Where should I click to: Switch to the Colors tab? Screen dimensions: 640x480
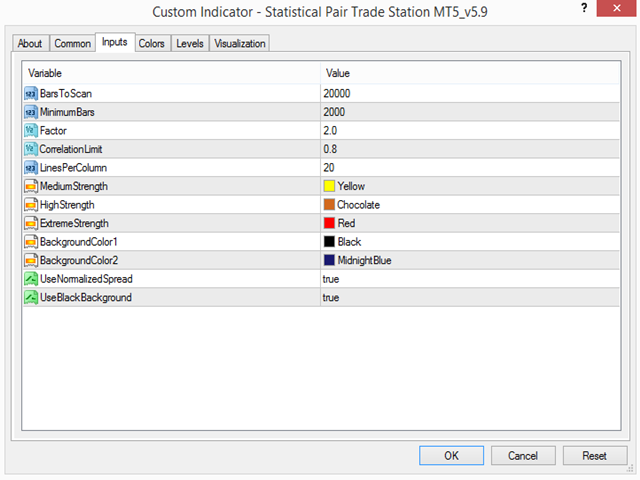coord(152,44)
